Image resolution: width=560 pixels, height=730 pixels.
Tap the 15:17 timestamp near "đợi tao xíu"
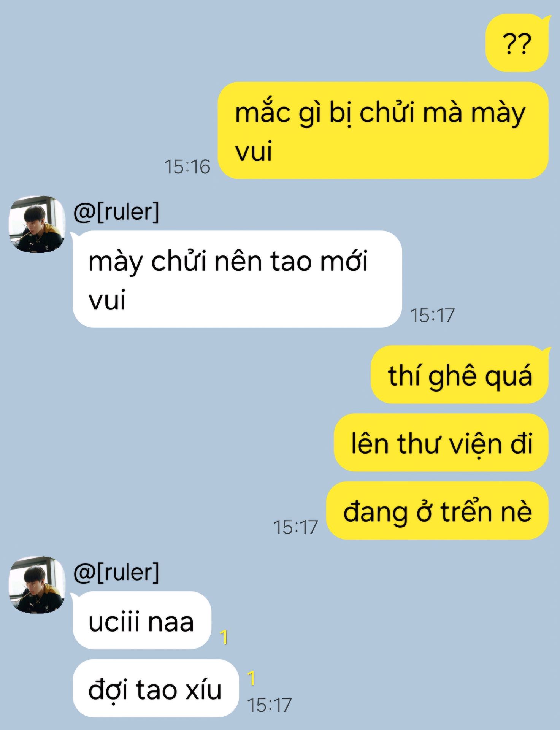coord(269,705)
